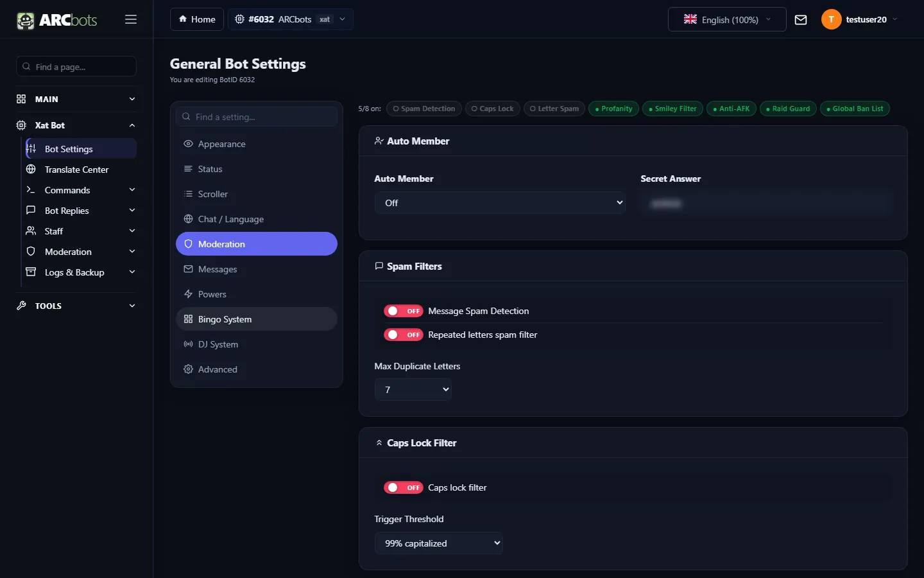
Task: Click the Smiley Filter status chip
Action: (672, 109)
